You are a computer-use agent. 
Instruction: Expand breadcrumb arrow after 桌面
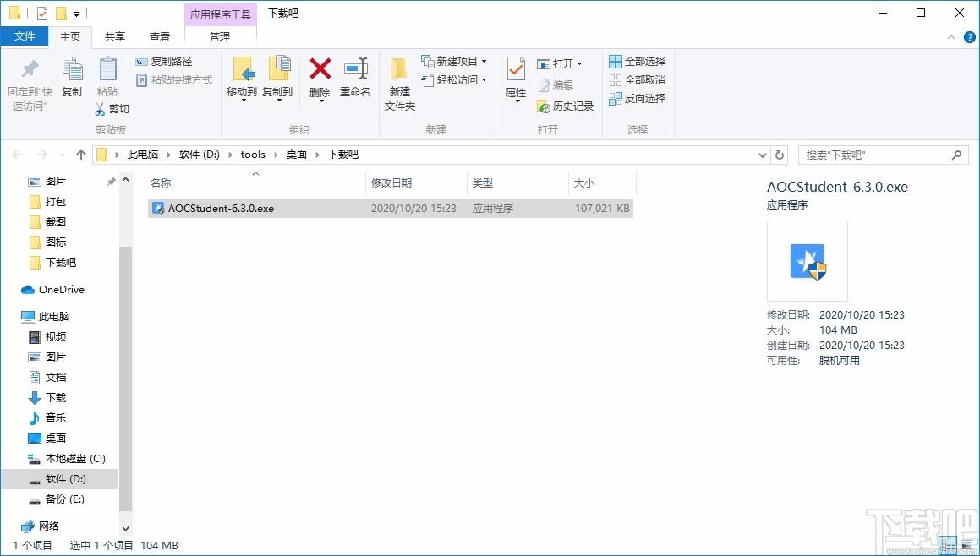[319, 155]
